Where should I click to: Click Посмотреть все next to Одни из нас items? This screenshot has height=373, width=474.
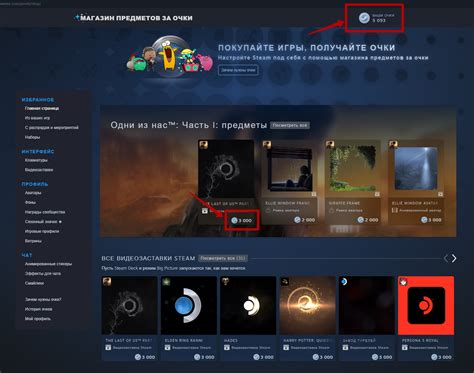(x=290, y=125)
